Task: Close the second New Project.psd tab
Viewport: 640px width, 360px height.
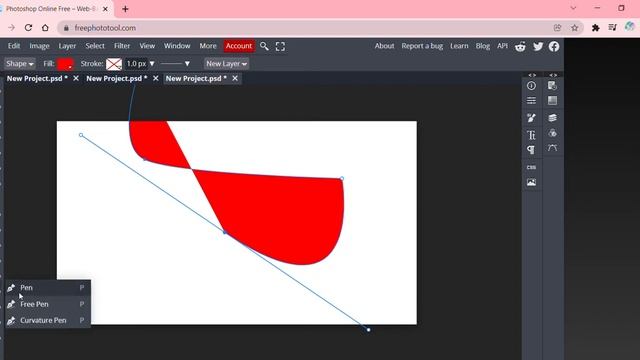Action: pyautogui.click(x=156, y=78)
